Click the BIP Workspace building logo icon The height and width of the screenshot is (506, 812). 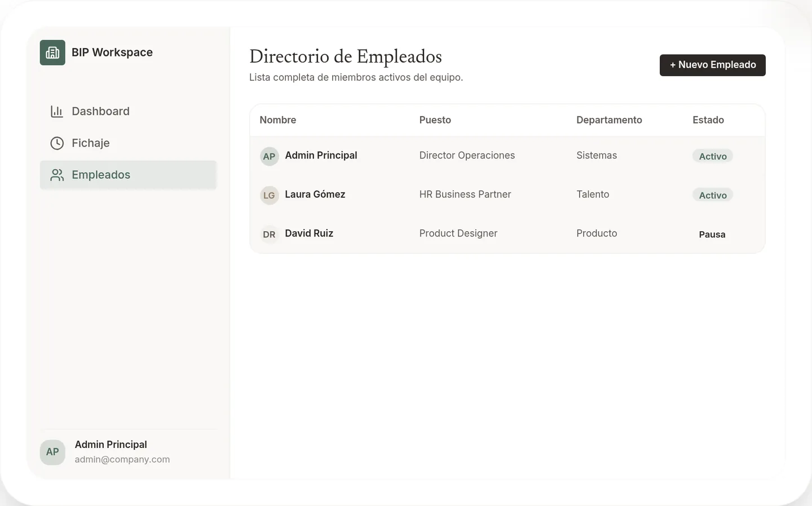[x=52, y=52]
